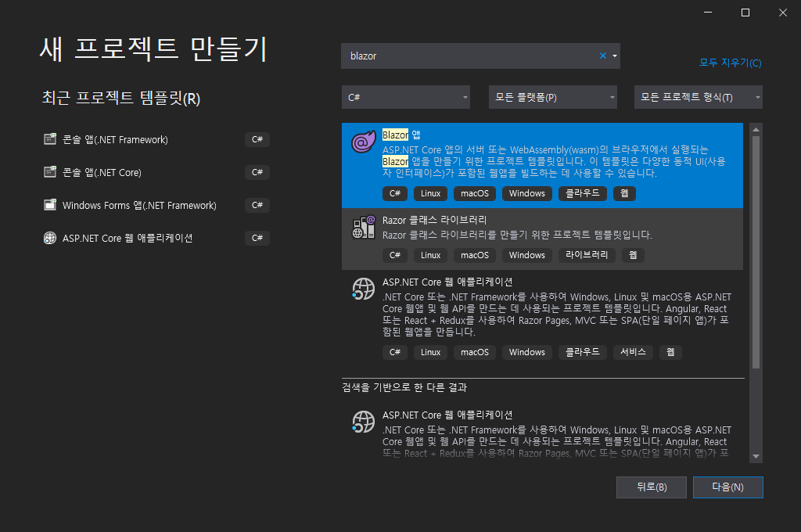Image resolution: width=801 pixels, height=532 pixels.
Task: Click the template list scroll down arrow
Action: pyautogui.click(x=756, y=456)
